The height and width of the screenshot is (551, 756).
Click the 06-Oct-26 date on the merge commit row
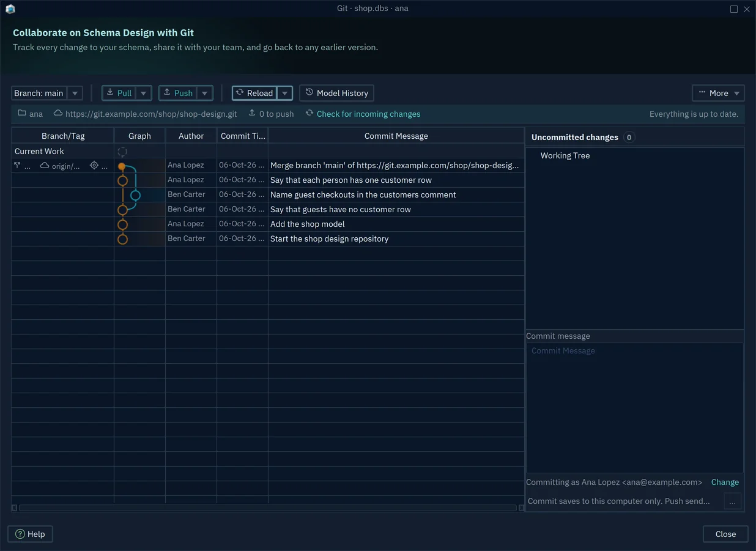pyautogui.click(x=242, y=165)
